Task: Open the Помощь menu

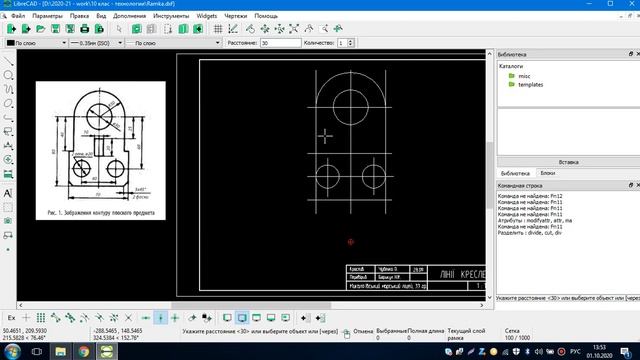Action: click(266, 16)
